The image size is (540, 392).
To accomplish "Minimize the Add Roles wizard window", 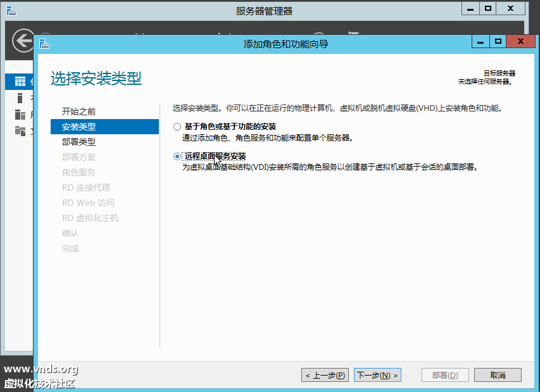I will click(x=480, y=41).
